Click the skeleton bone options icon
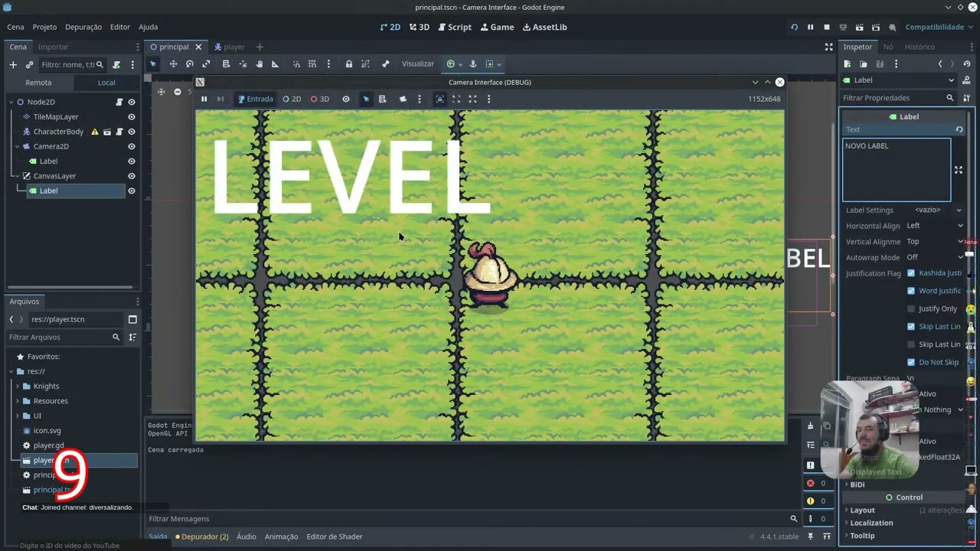The width and height of the screenshot is (980, 551). tap(385, 64)
